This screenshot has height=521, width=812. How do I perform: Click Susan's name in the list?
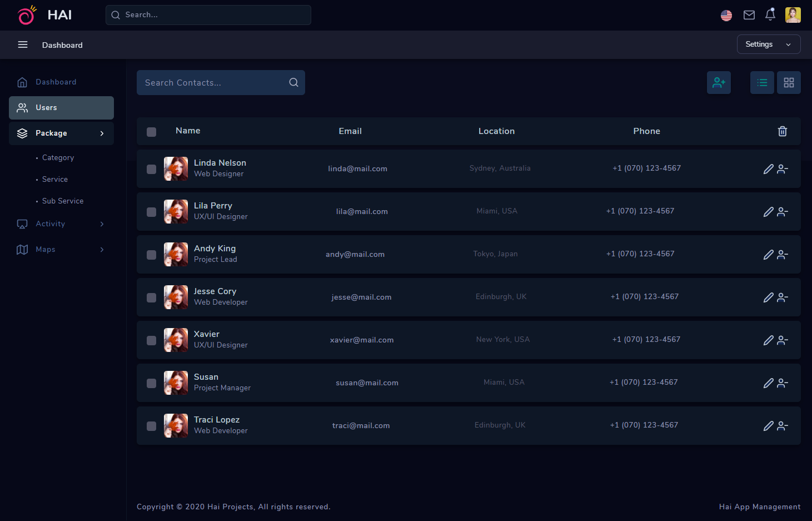(x=206, y=377)
